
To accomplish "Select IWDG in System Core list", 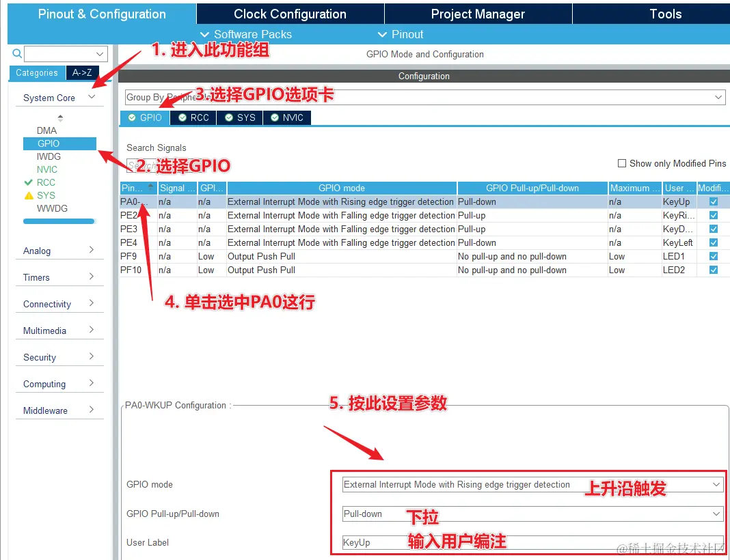I will [x=49, y=157].
